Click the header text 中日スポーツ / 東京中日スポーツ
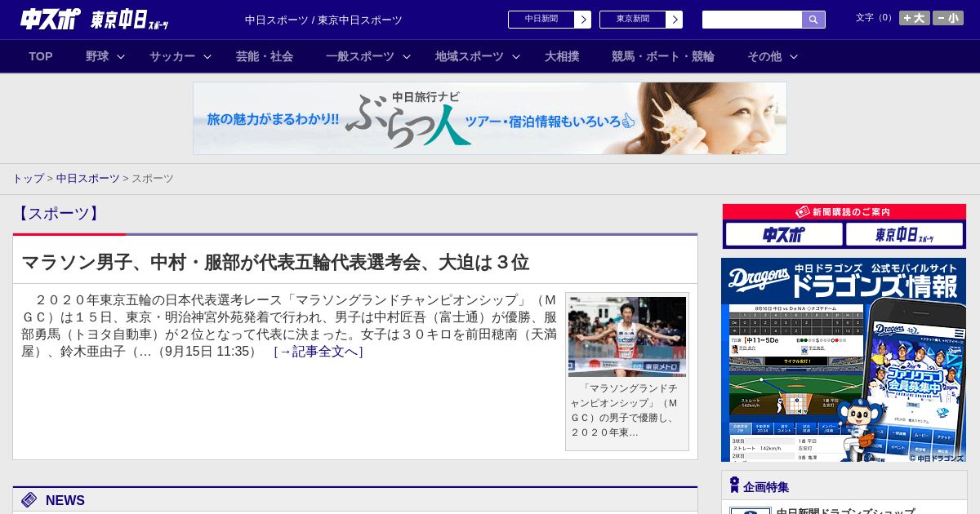This screenshot has height=514, width=980. [323, 20]
